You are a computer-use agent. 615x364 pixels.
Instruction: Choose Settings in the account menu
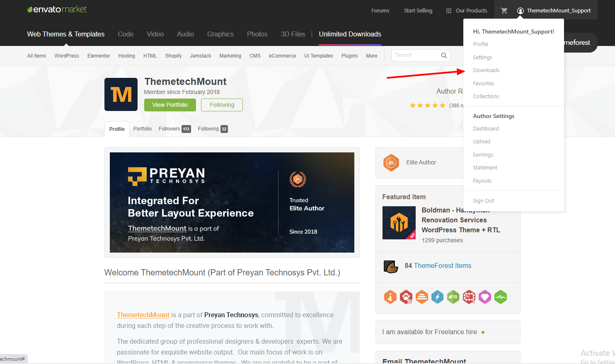pos(483,58)
